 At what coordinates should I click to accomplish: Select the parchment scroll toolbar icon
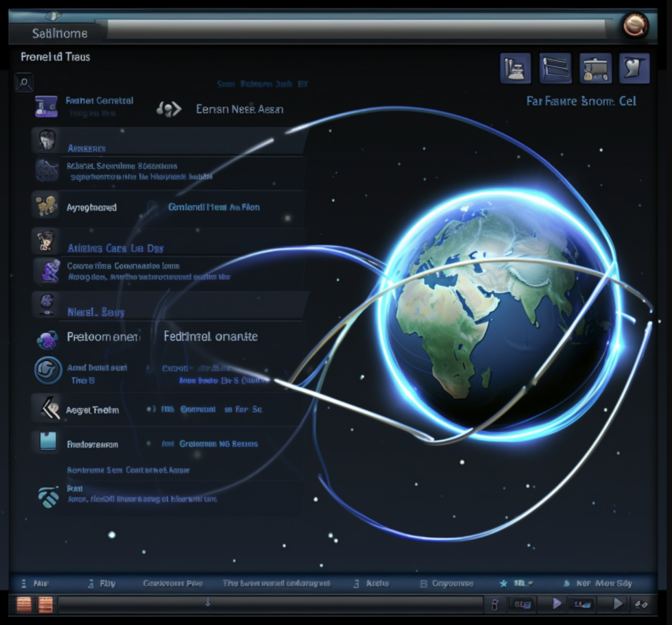pyautogui.click(x=634, y=68)
